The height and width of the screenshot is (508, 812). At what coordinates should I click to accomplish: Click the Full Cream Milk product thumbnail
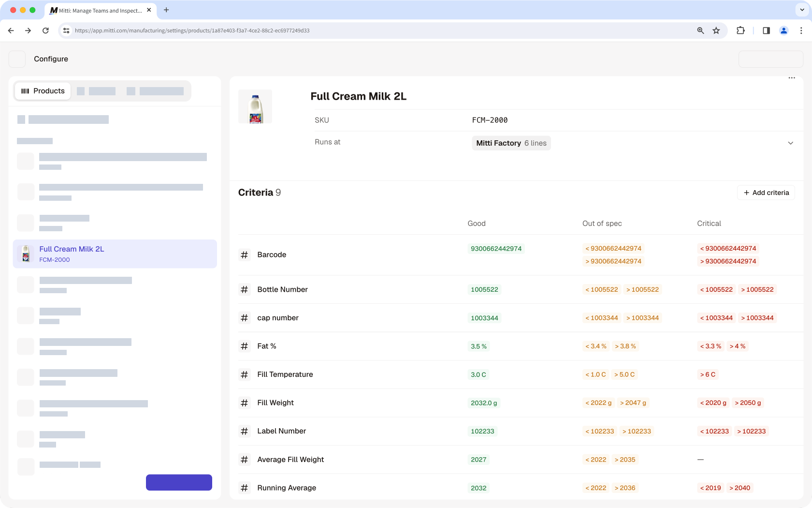pyautogui.click(x=255, y=106)
